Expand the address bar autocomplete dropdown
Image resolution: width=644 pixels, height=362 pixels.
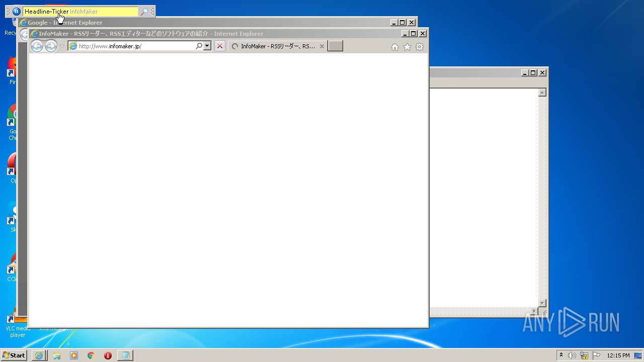coord(207,46)
